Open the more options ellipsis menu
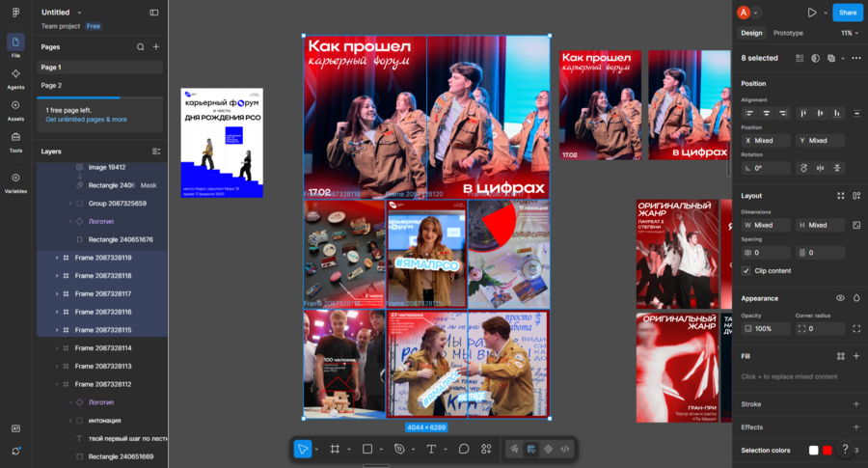This screenshot has height=468, width=868. pos(856,58)
